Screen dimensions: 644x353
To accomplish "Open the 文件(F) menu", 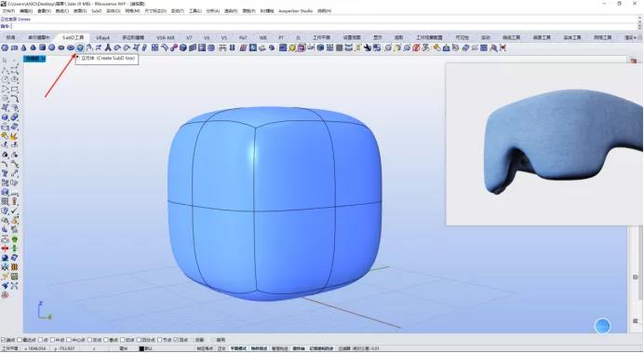I will [8, 10].
